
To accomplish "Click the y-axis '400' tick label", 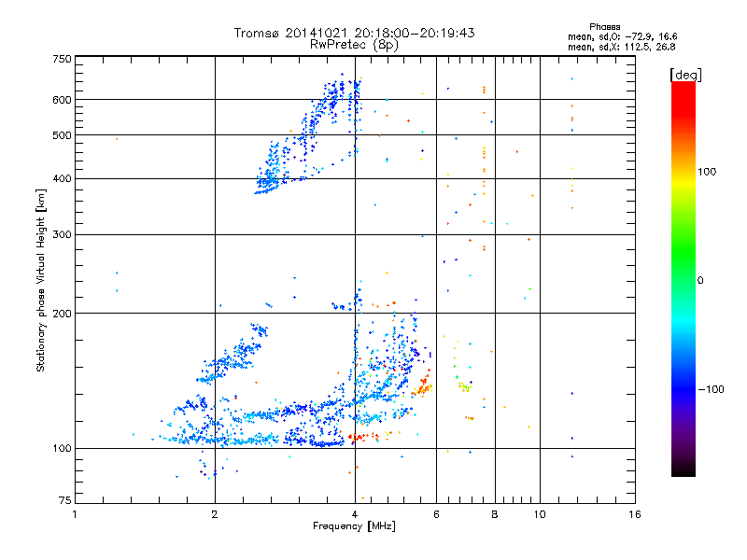I will tap(62, 179).
